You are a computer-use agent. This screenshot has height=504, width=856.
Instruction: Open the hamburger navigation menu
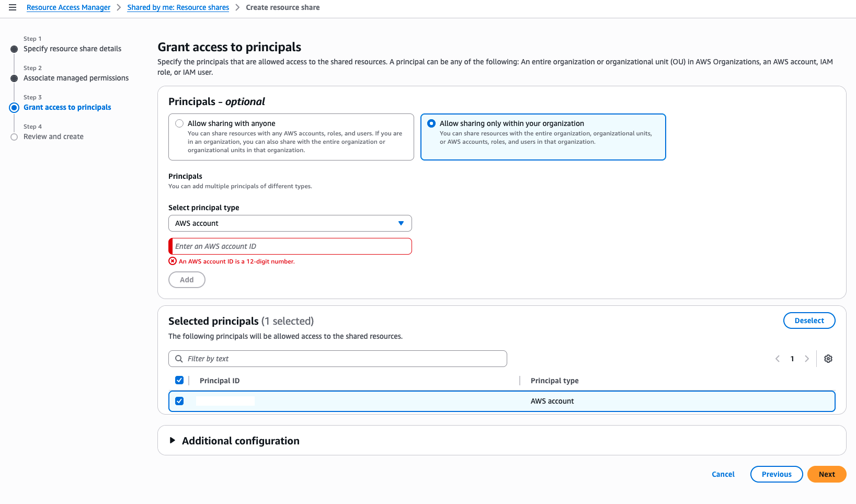(13, 7)
